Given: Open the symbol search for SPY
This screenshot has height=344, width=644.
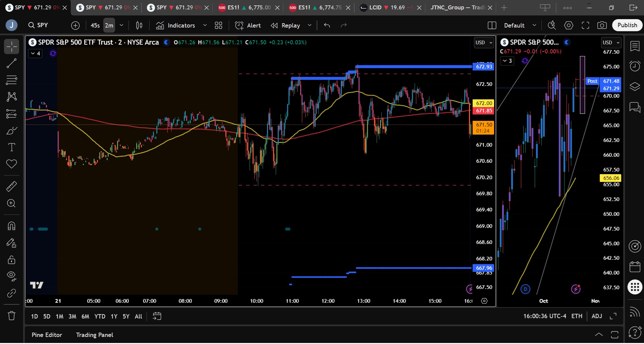Looking at the screenshot, I should [38, 25].
